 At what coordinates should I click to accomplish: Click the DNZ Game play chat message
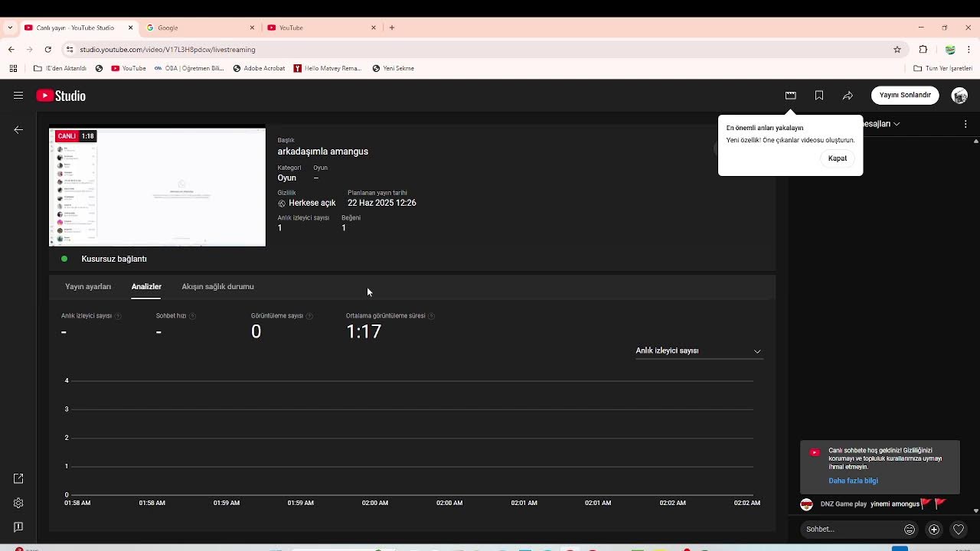click(873, 504)
